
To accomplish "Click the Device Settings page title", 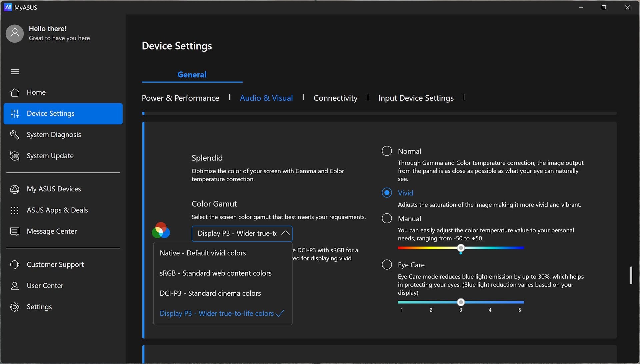I will tap(177, 46).
